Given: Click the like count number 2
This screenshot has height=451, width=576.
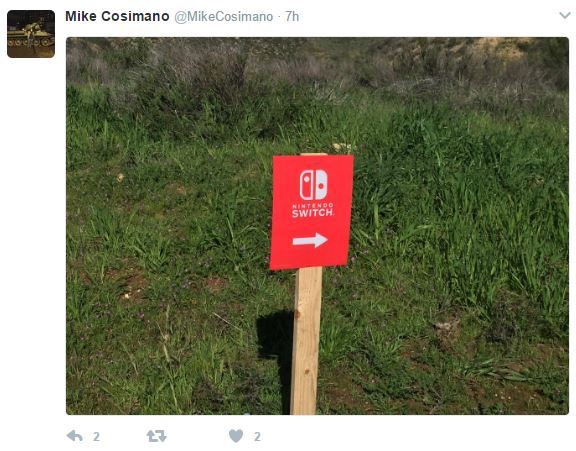Looking at the screenshot, I should 257,437.
